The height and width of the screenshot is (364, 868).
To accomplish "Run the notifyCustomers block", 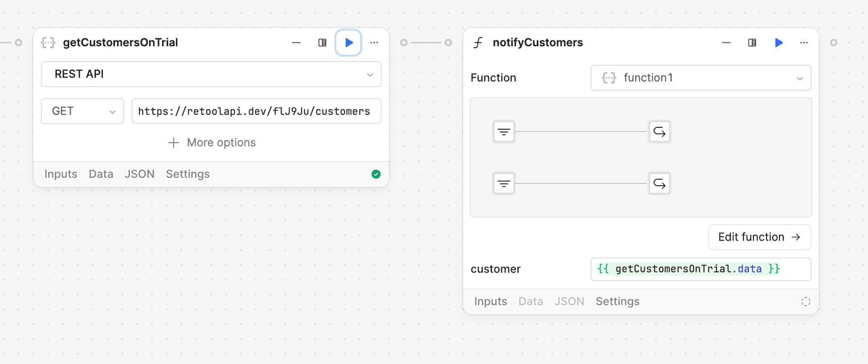I will point(778,43).
